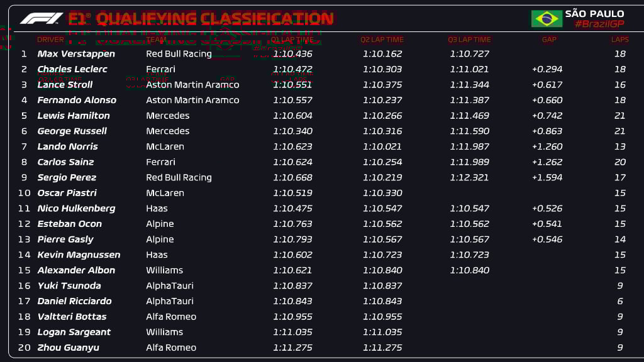Select the São Paulo title text
Viewport: 644px width, 362px height.
[x=594, y=13]
